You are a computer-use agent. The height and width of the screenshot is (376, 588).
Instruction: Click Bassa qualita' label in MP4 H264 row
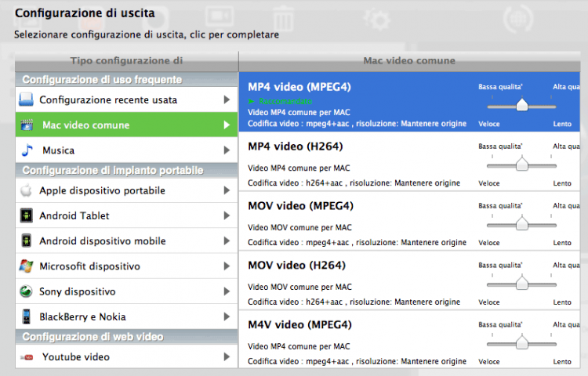click(500, 146)
